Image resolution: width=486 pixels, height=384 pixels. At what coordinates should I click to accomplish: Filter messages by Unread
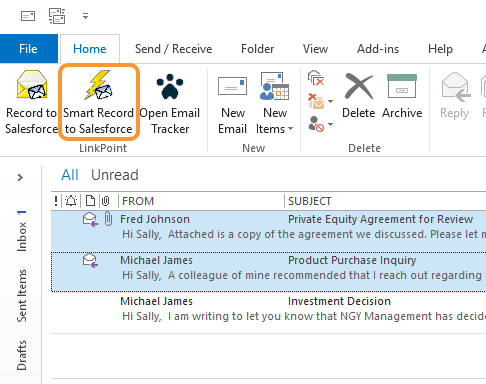click(115, 175)
